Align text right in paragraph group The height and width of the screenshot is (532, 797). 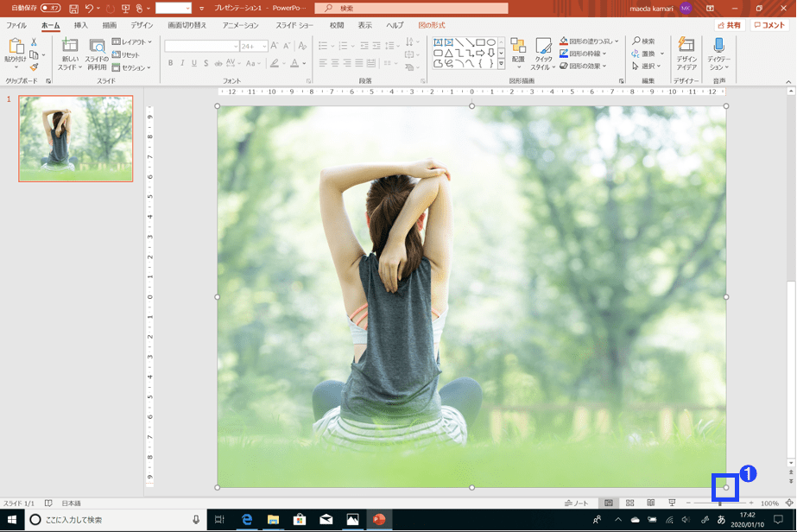347,63
